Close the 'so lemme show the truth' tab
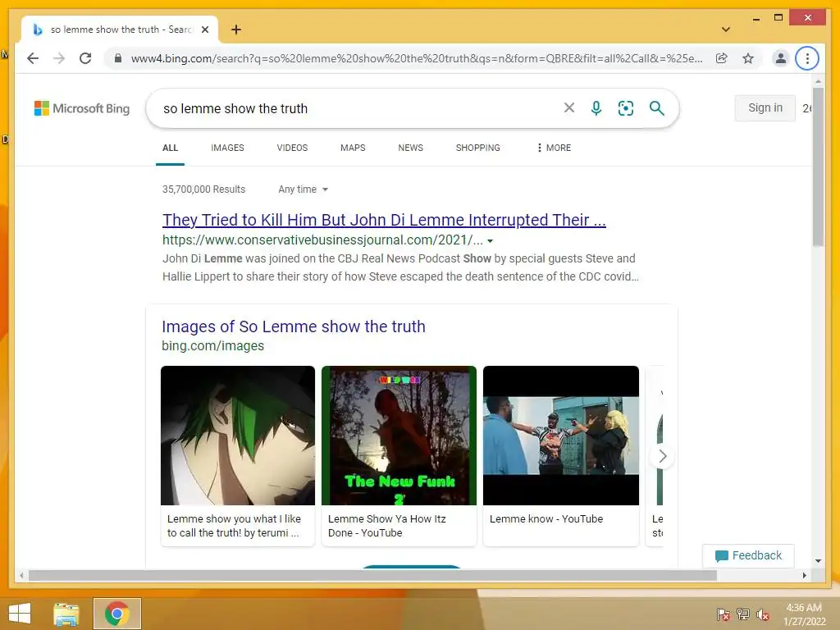The height and width of the screenshot is (630, 840). coord(205,30)
